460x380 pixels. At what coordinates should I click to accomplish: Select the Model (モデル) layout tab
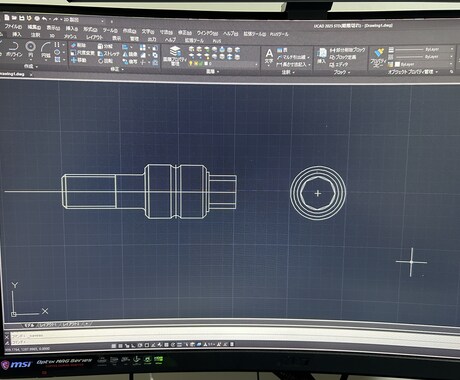(x=29, y=325)
